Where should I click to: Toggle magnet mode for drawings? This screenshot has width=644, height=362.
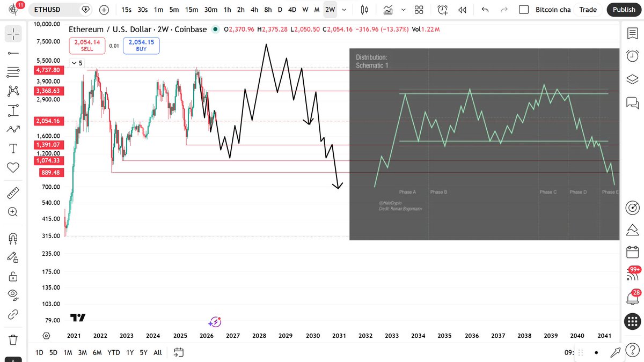point(13,238)
